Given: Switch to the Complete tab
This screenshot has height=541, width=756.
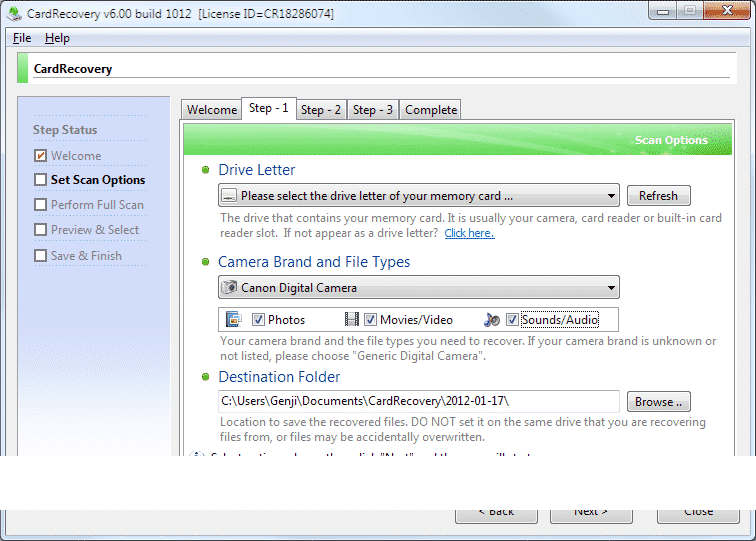Looking at the screenshot, I should click(431, 110).
